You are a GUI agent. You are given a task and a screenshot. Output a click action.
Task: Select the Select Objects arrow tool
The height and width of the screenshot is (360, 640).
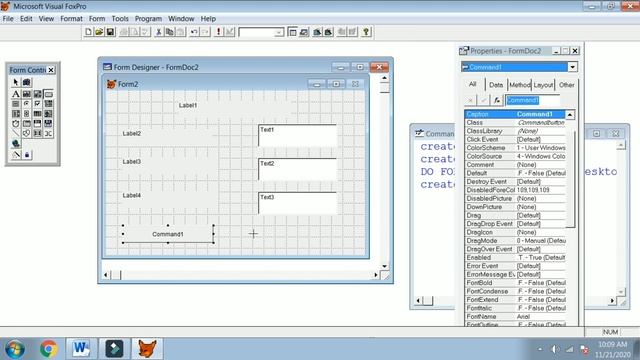coord(16,82)
